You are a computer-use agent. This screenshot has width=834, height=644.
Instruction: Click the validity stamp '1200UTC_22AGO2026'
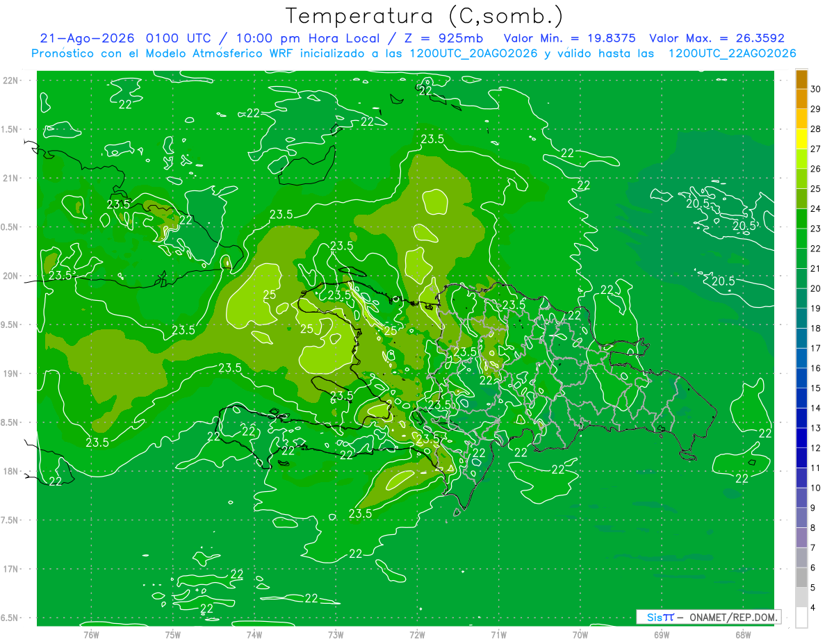point(732,53)
